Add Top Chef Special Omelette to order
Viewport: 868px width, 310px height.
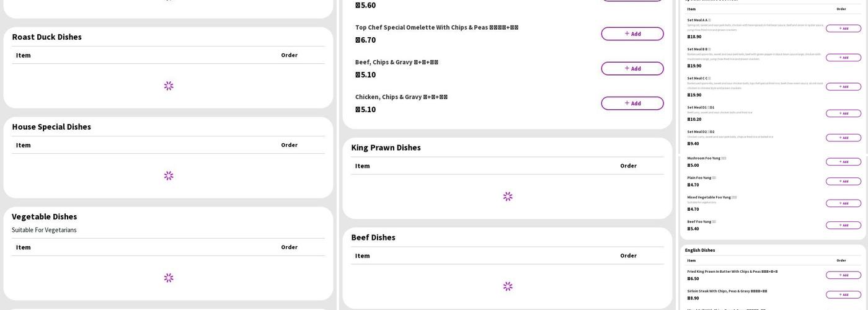click(632, 34)
